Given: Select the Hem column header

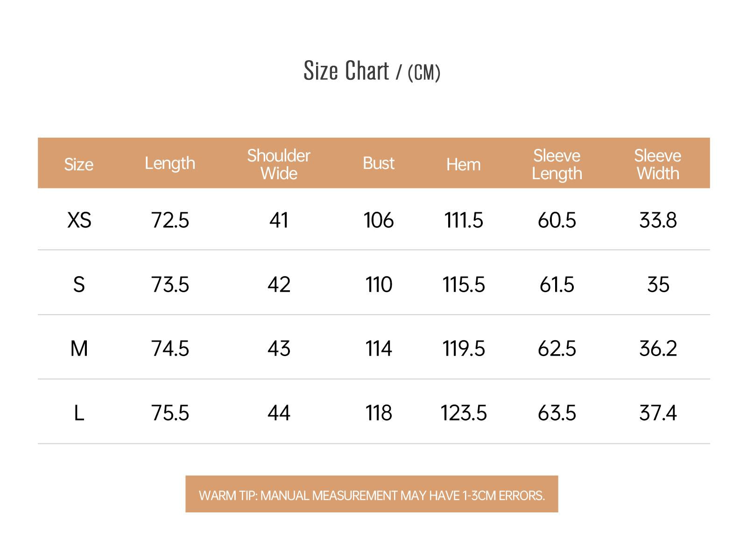Looking at the screenshot, I should coord(463,164).
